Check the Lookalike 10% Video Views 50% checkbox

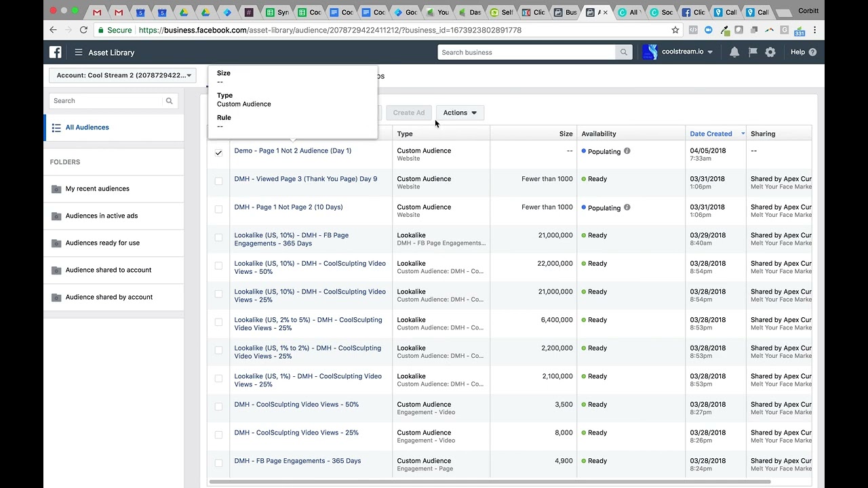tap(218, 266)
